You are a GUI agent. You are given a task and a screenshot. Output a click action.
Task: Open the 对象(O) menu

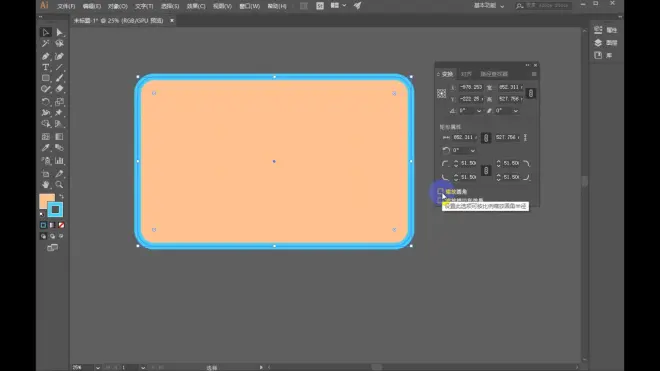[117, 6]
